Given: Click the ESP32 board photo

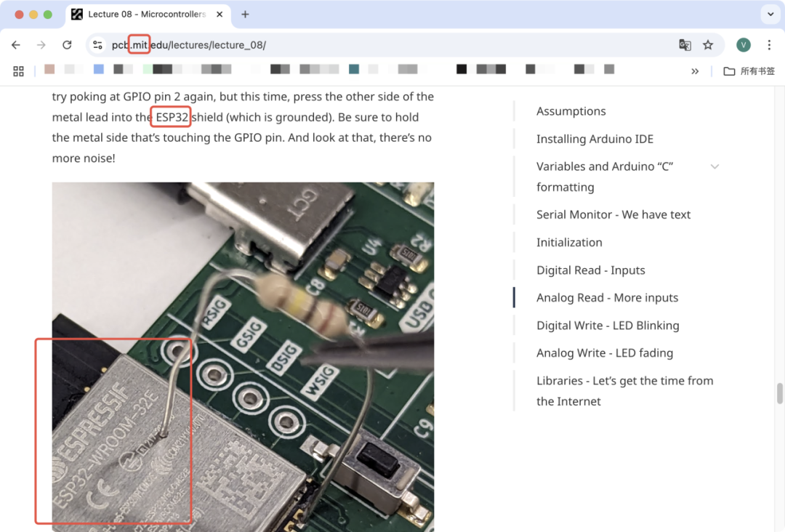Looking at the screenshot, I should 243,357.
